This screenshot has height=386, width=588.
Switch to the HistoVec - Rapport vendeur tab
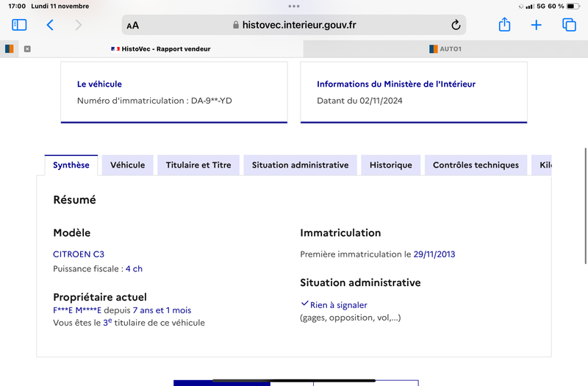point(161,49)
